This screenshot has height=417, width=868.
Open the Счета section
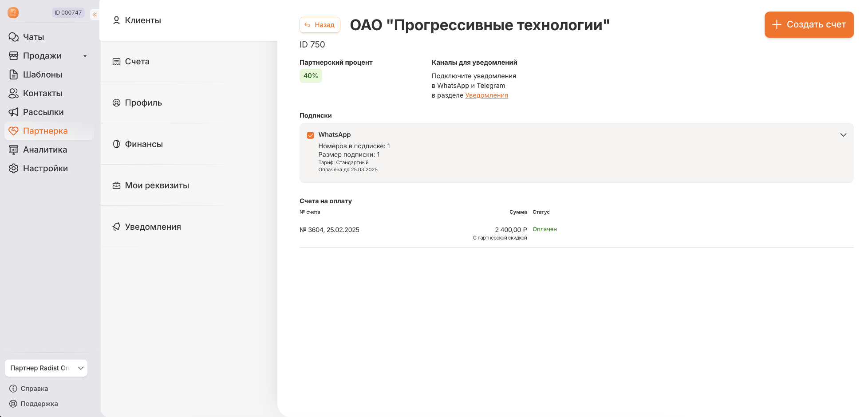pos(137,62)
